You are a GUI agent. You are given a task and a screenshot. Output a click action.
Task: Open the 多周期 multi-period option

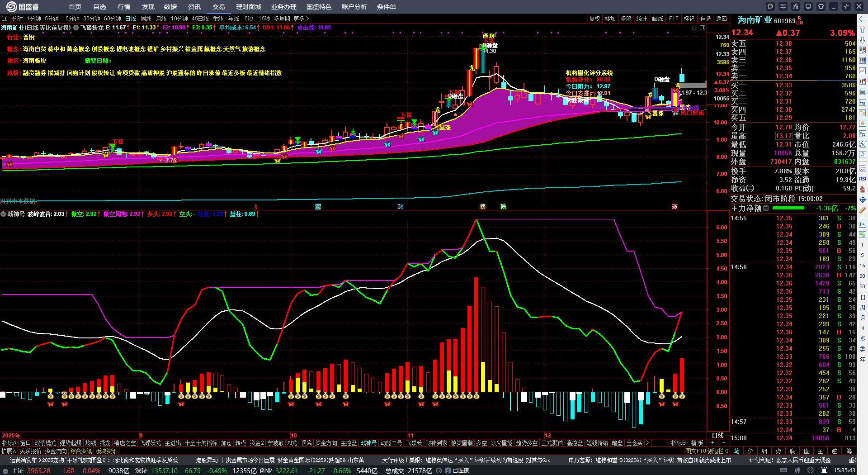pyautogui.click(x=282, y=19)
